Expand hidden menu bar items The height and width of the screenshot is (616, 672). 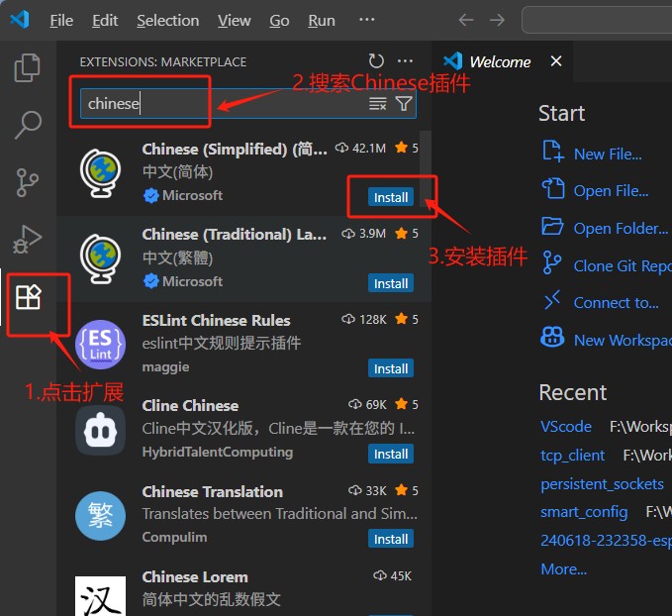pyautogui.click(x=366, y=19)
